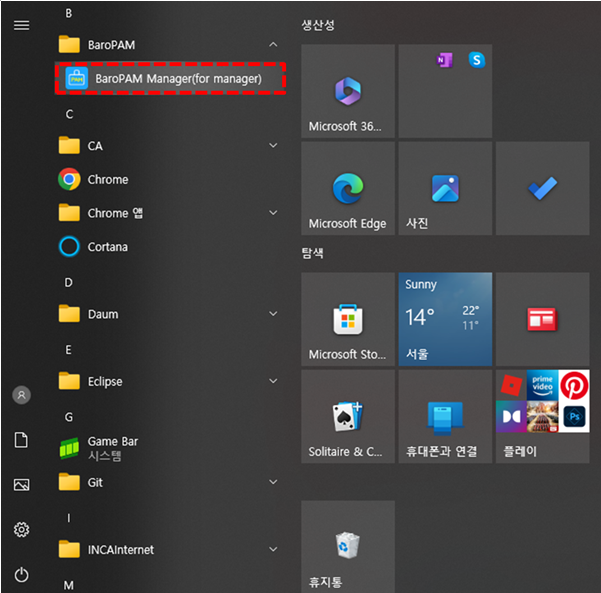Open the game thumbnail in 플레이 folder
The width and height of the screenshot is (601, 593).
542,417
